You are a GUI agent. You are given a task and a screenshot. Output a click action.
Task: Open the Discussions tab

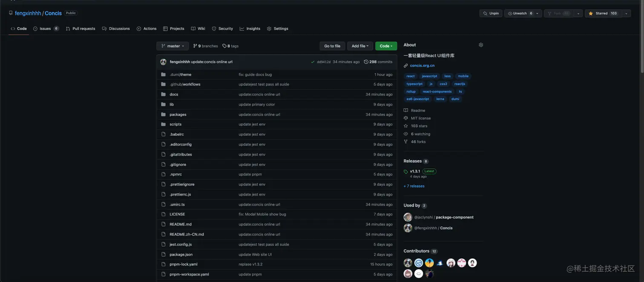pyautogui.click(x=116, y=29)
